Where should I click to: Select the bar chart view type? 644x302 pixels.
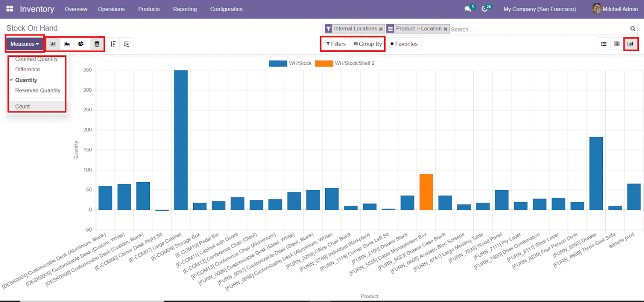[x=53, y=43]
